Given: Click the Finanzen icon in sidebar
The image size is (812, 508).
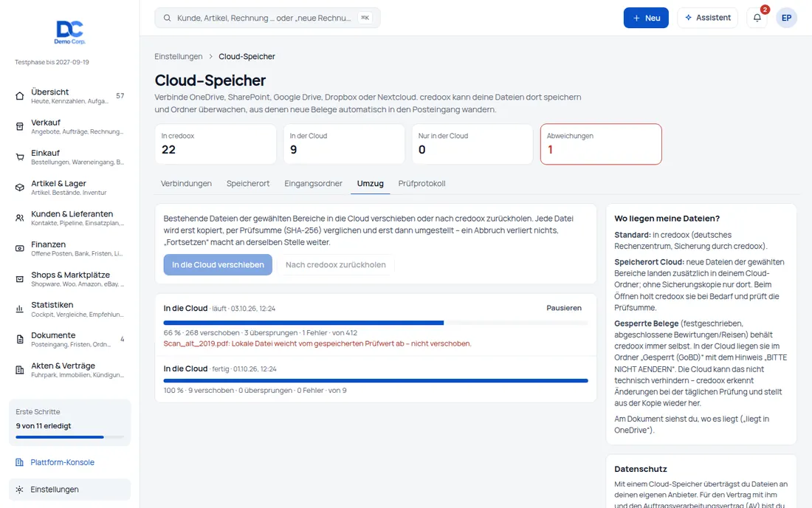Looking at the screenshot, I should tap(20, 249).
